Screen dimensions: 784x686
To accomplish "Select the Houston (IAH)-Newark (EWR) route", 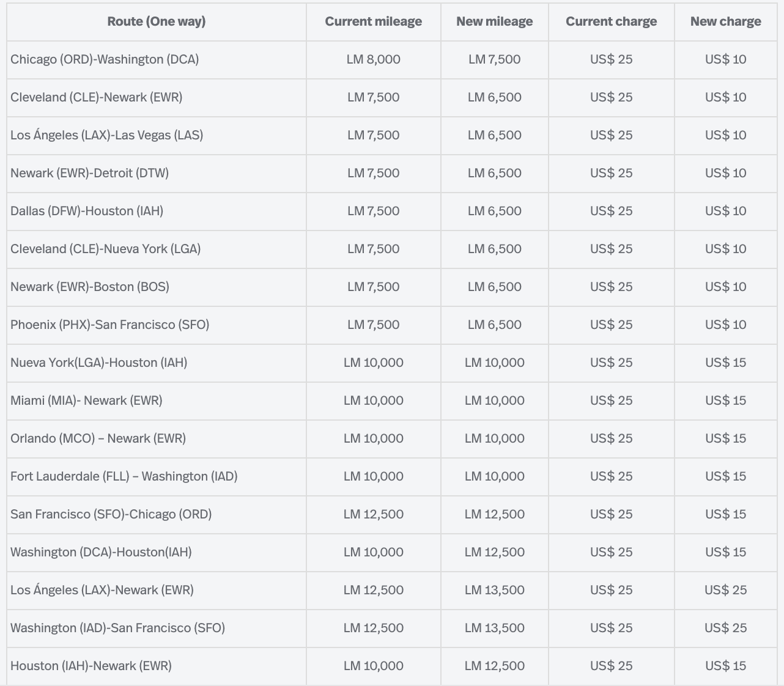I will pos(91,666).
